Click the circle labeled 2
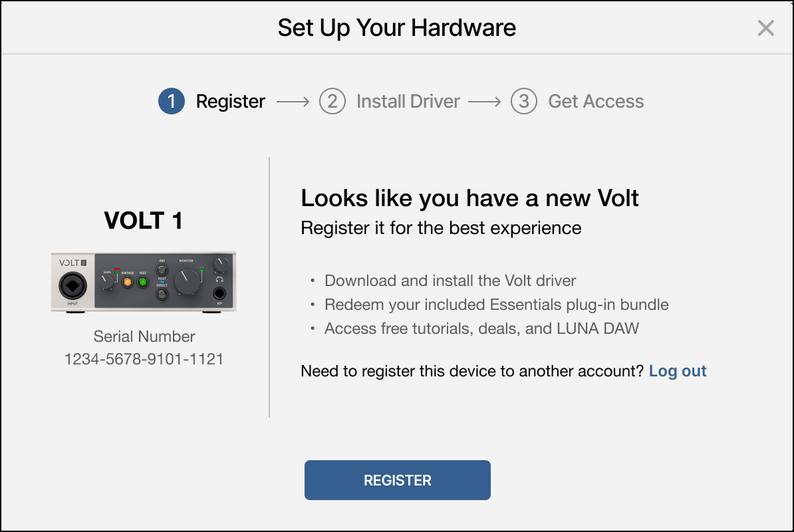Viewport: 794px width, 532px height. coord(332,101)
